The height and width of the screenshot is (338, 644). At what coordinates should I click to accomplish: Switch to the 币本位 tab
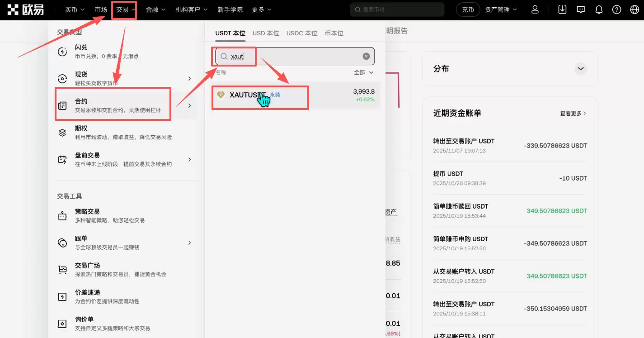coord(334,33)
